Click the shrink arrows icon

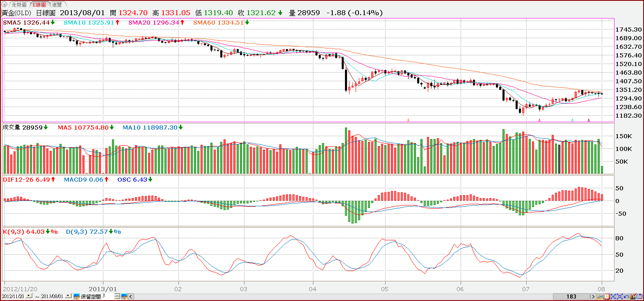pos(613,296)
